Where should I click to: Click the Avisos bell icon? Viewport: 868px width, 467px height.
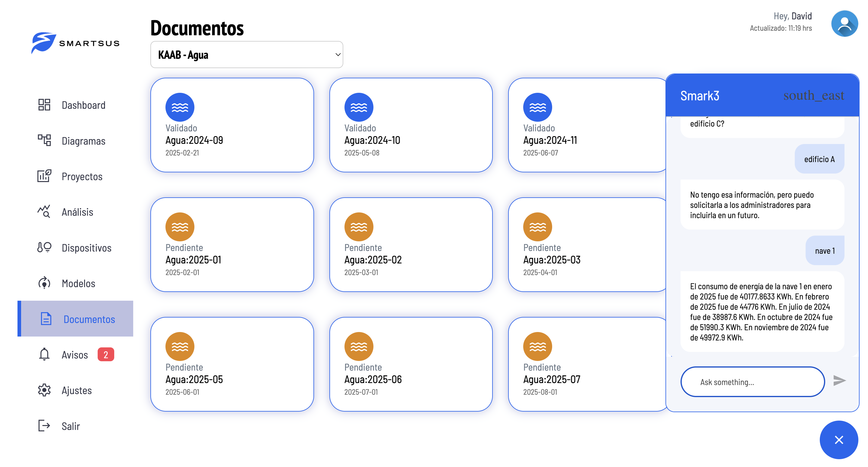(x=44, y=354)
